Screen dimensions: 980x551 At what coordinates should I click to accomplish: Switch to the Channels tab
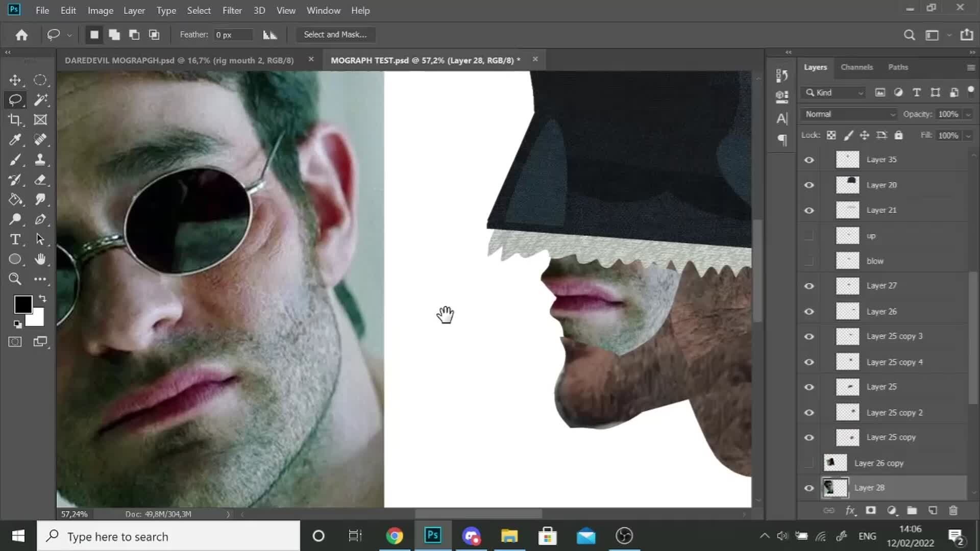pos(857,67)
